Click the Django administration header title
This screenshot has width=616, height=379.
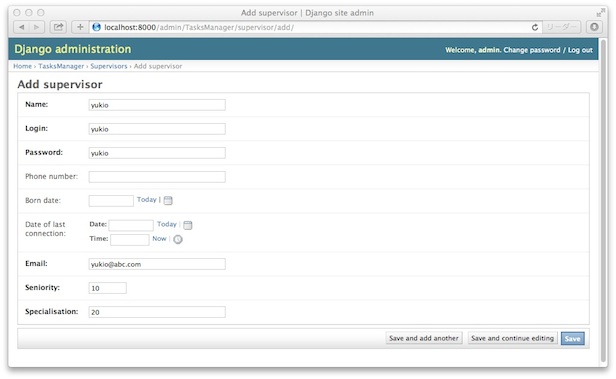pos(73,49)
